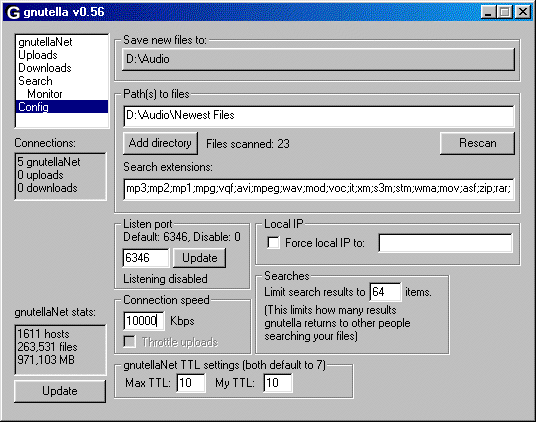Toggle the Throttle uploads checkbox
The image size is (536, 422).
pyautogui.click(x=130, y=342)
